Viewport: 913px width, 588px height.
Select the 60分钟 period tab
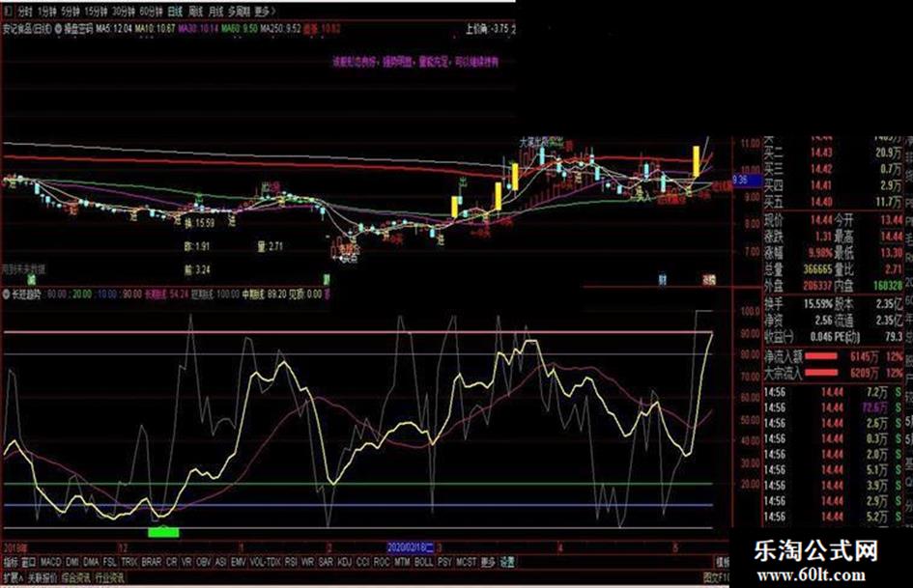(151, 11)
